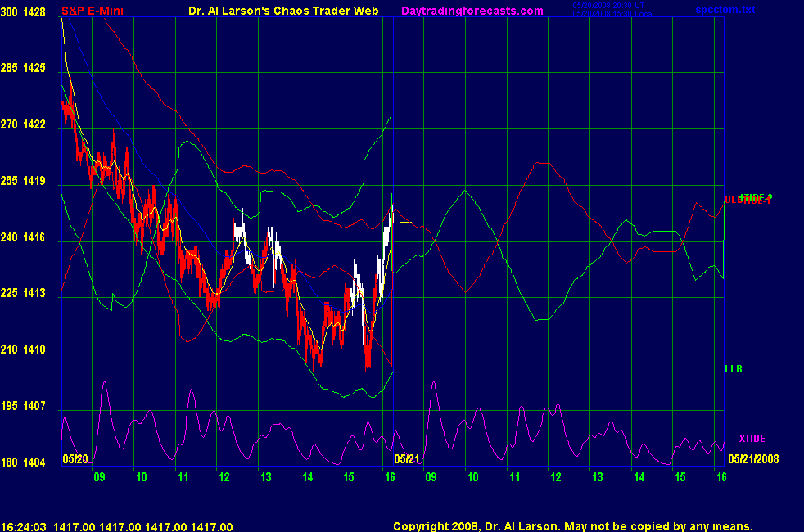
Task: Click the 1417.00 quote values in status line
Action: 143,527
